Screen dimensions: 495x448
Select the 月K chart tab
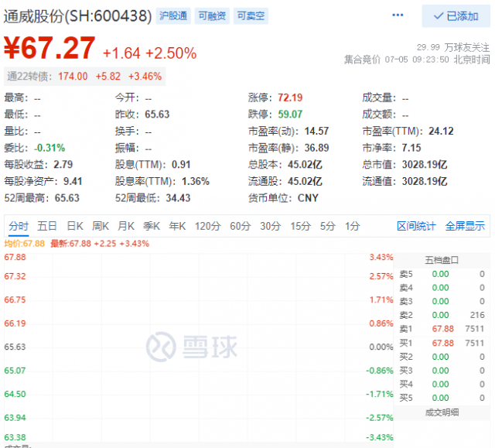click(x=126, y=226)
